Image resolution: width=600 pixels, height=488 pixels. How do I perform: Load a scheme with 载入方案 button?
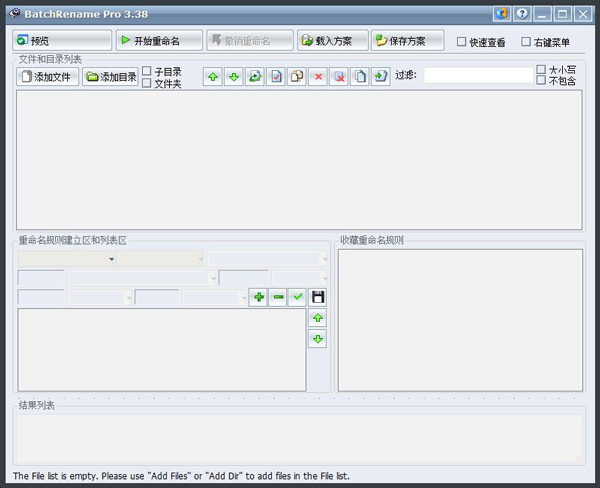coord(333,40)
